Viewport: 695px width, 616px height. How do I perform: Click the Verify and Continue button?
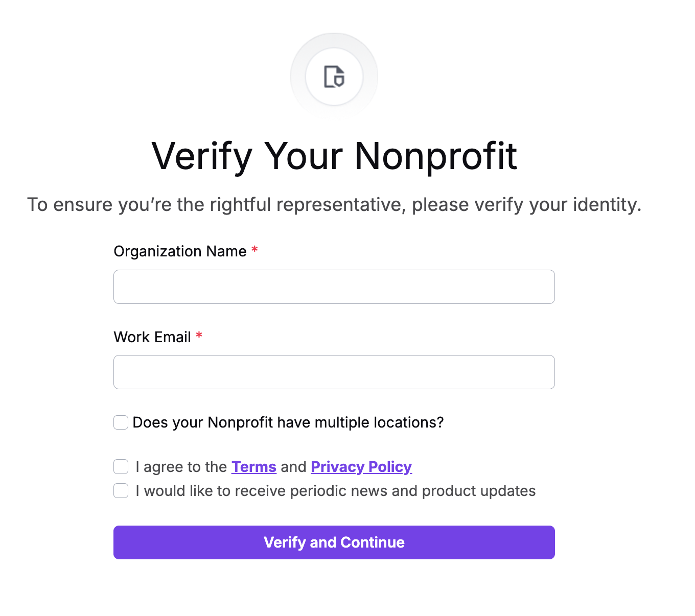[x=334, y=542]
